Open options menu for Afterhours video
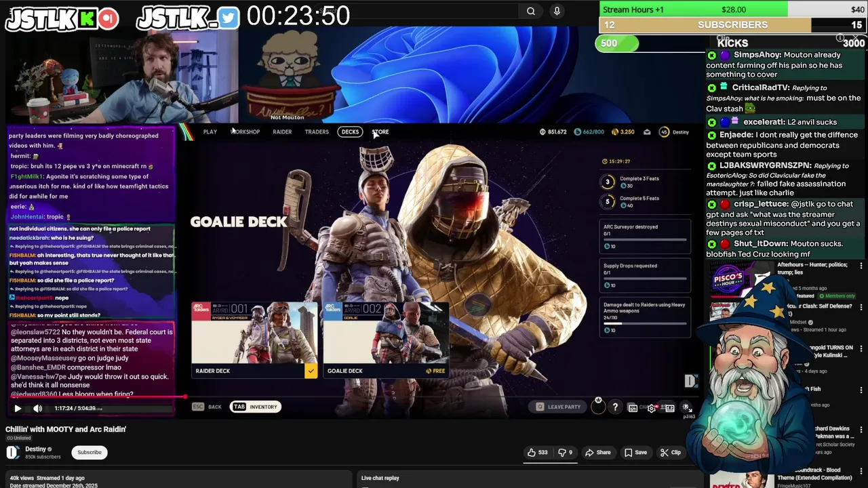Viewport: 868px width, 488px height. coord(861,266)
